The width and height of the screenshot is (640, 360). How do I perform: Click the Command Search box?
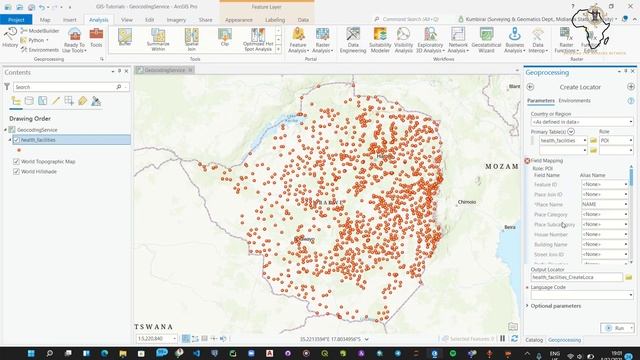(411, 19)
